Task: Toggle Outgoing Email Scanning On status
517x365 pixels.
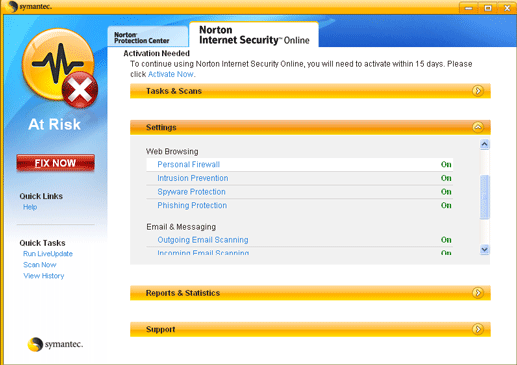Action: pos(446,240)
